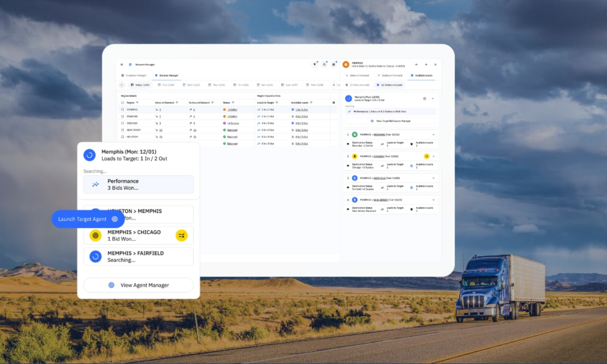Switch to the Customer Manager tab
The width and height of the screenshot is (607, 364).
(x=134, y=75)
